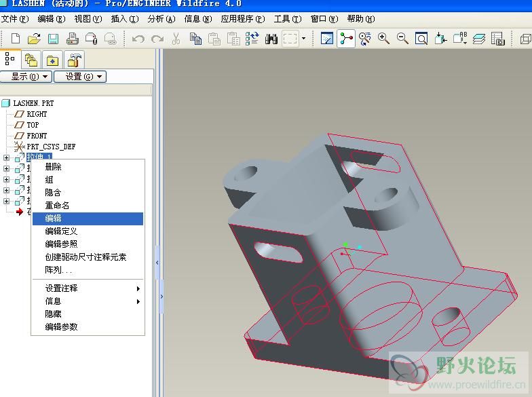The width and height of the screenshot is (532, 397).
Task: Choose 编辑定义 from the context menu
Action: click(88, 231)
